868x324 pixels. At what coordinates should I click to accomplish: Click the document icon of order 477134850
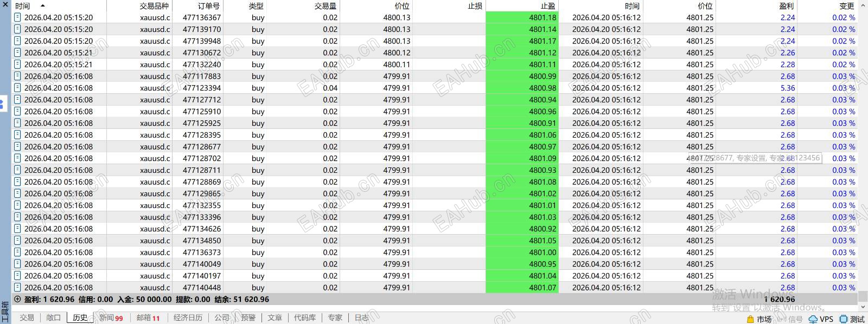coord(17,241)
